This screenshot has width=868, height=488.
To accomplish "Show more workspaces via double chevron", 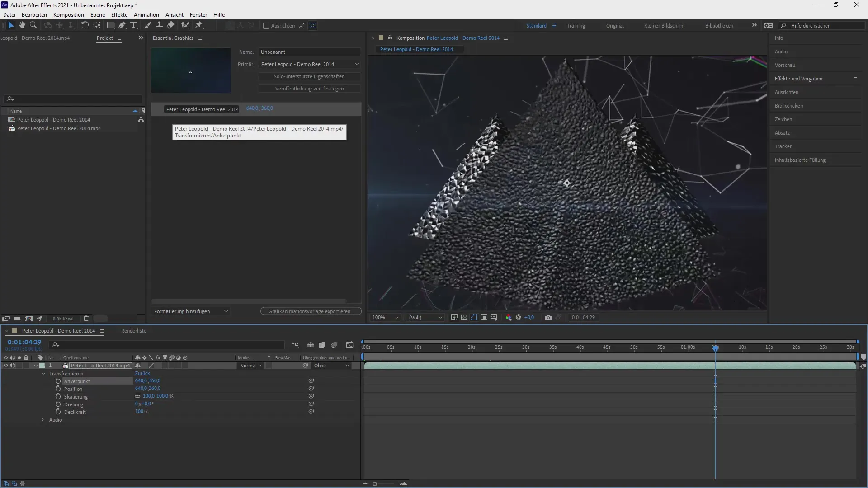I will pos(754,25).
